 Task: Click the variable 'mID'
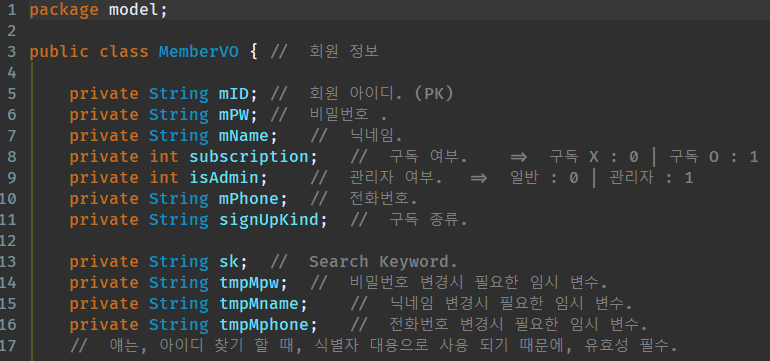[233, 93]
